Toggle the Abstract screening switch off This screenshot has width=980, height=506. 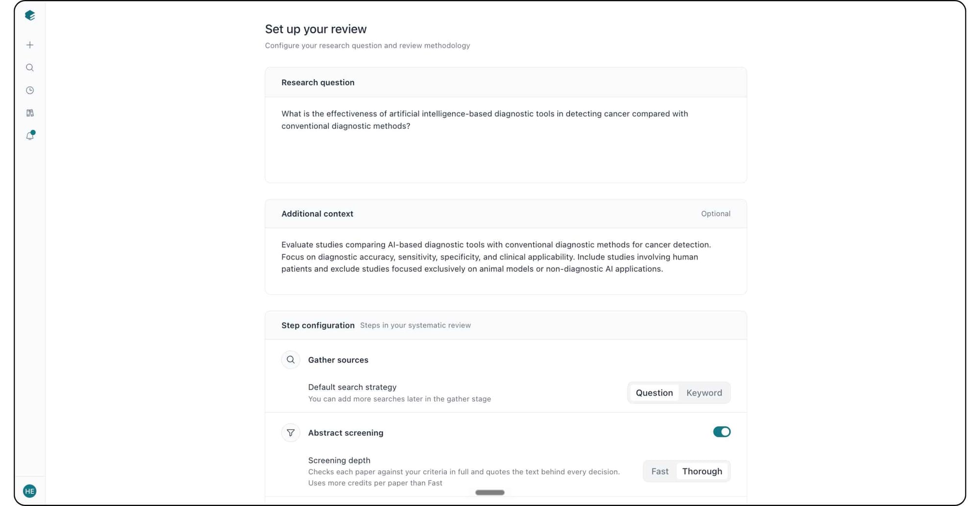tap(721, 432)
